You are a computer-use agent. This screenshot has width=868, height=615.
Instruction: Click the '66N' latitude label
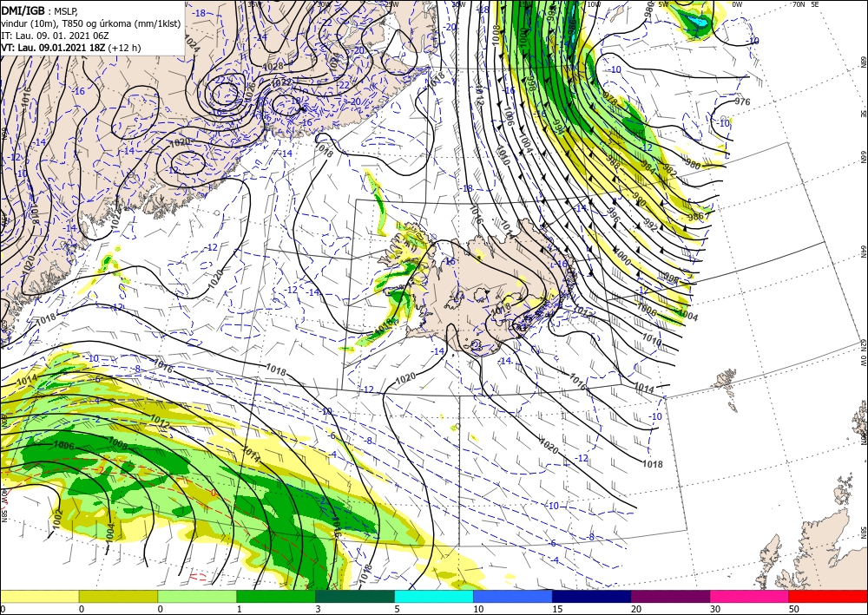point(863,157)
